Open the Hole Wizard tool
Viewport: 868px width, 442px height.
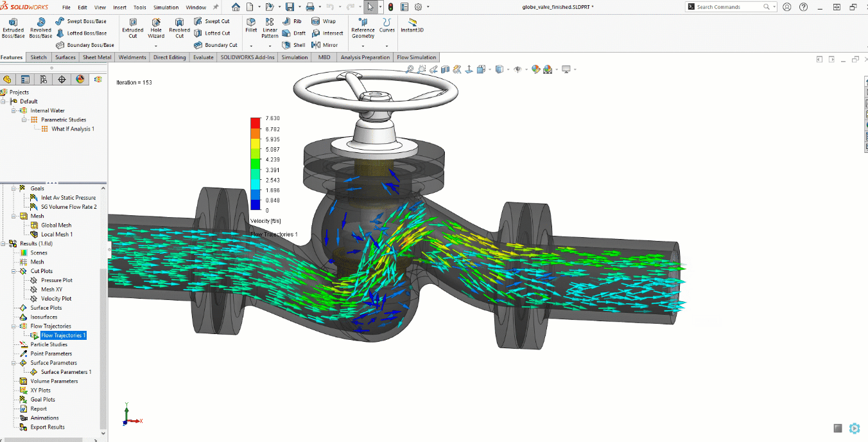pyautogui.click(x=156, y=28)
